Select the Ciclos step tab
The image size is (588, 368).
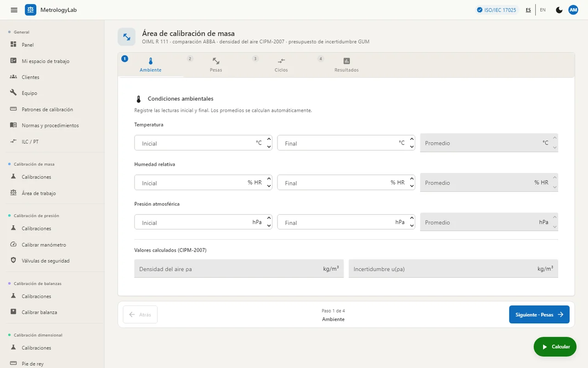pos(281,65)
